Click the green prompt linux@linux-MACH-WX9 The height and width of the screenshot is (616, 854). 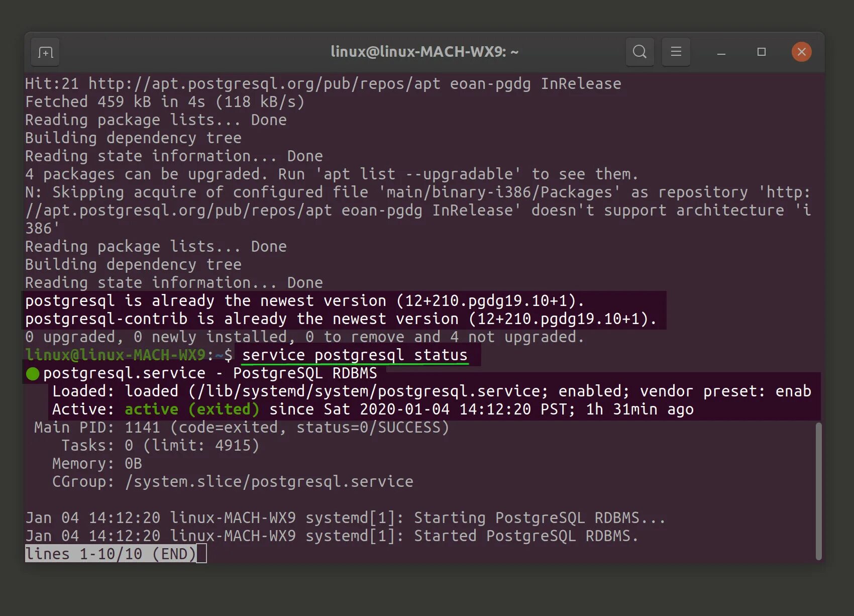point(116,355)
